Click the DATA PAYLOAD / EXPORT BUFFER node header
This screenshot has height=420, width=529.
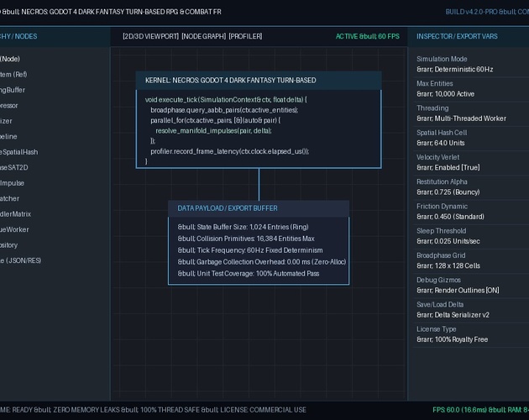pyautogui.click(x=259, y=208)
